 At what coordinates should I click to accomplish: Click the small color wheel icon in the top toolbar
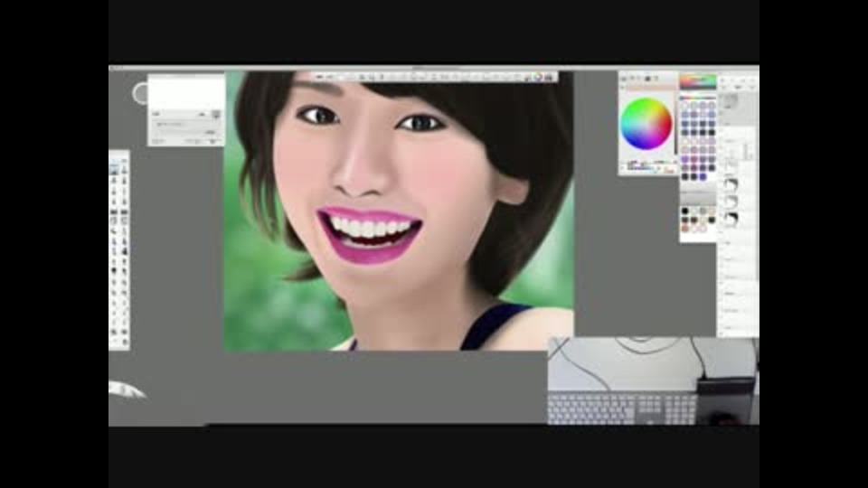(x=537, y=78)
